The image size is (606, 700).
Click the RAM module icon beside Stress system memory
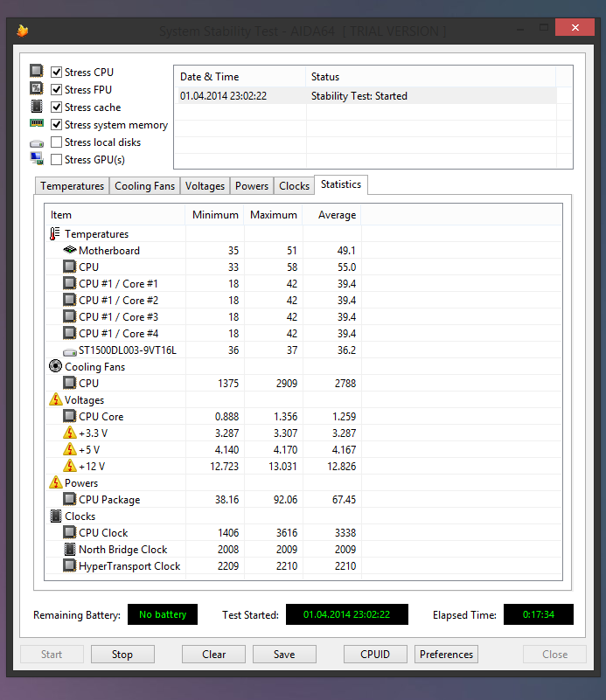[37, 122]
